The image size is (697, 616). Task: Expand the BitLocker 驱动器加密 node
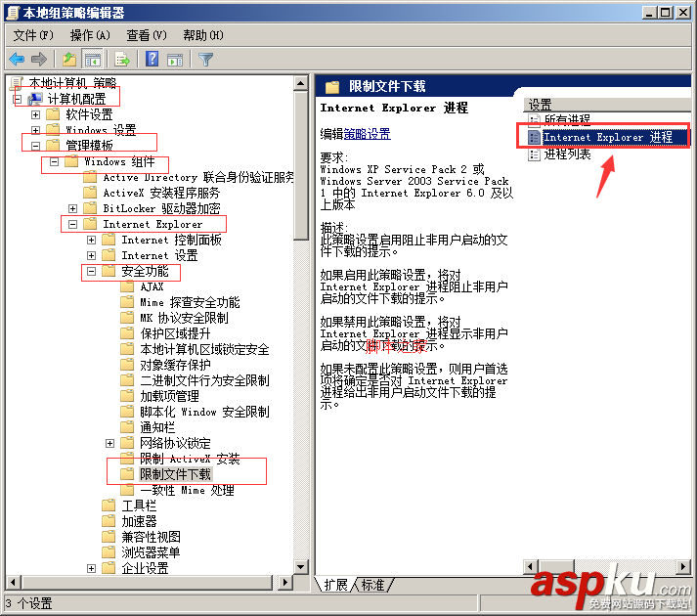click(73, 208)
